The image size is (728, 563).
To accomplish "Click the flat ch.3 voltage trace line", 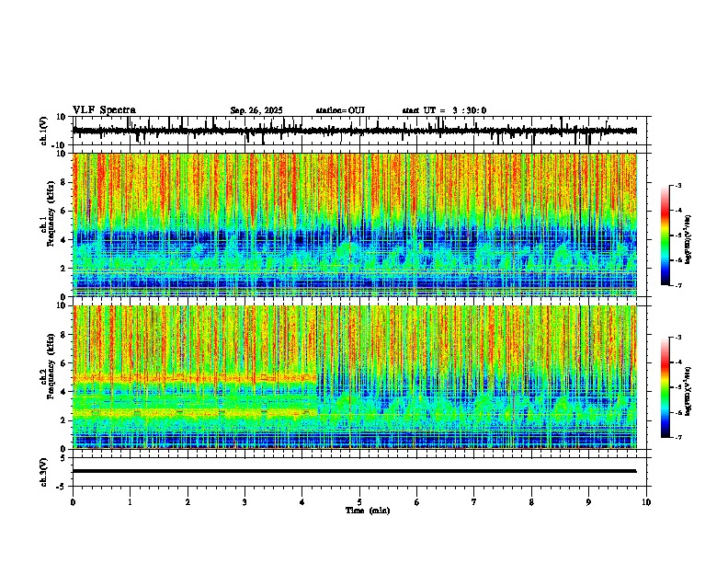I will 355,471.
